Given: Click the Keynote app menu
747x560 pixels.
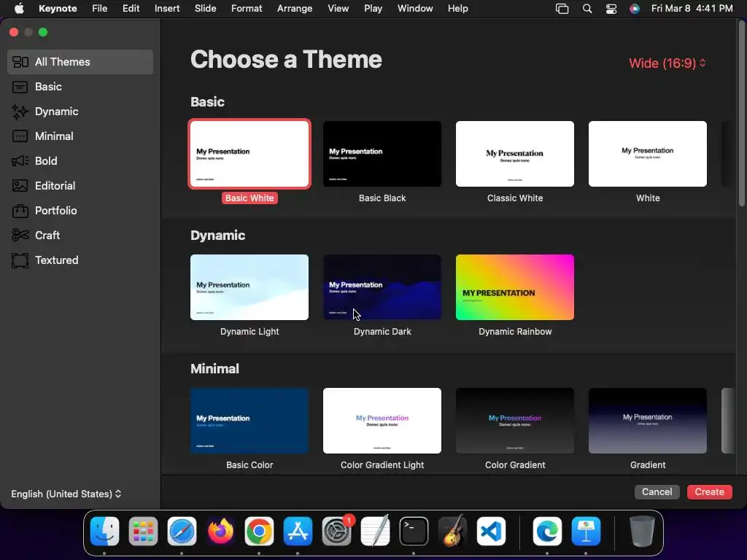Looking at the screenshot, I should point(58,9).
